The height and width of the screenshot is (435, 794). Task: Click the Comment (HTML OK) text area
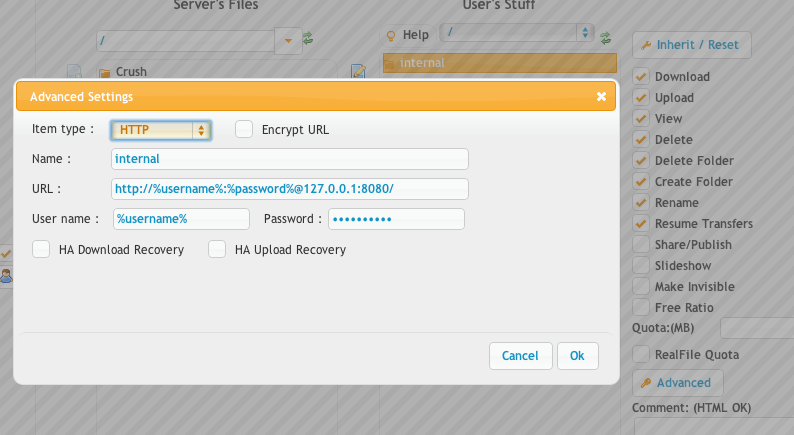(714, 426)
